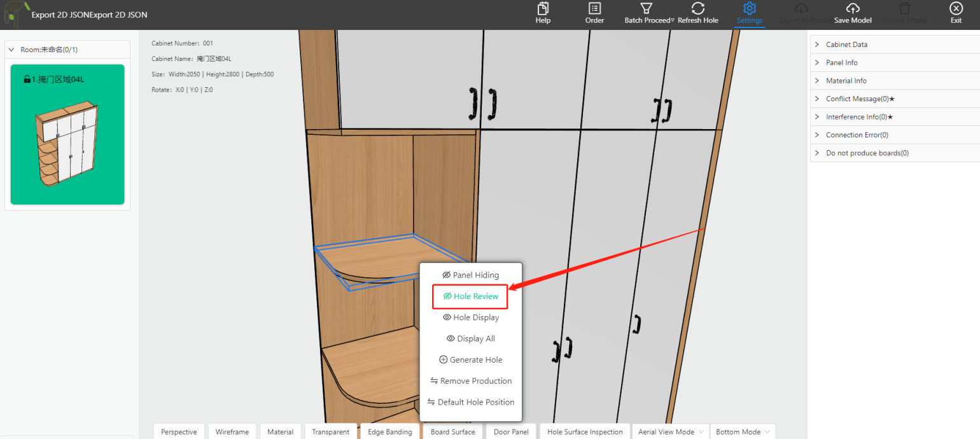Expand Conflict Message(0) section
Image resolution: width=980 pixels, height=439 pixels.
pyautogui.click(x=895, y=99)
